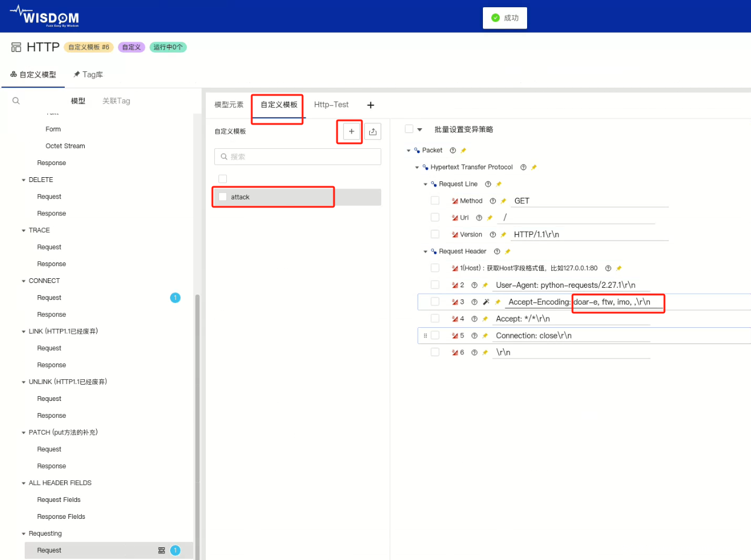Click the pin icon beside Packet
Image resolution: width=751 pixels, height=560 pixels.
coord(464,150)
